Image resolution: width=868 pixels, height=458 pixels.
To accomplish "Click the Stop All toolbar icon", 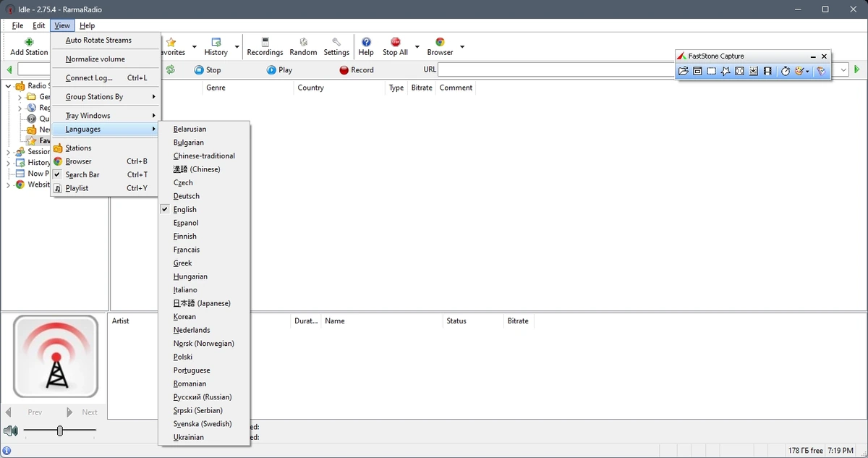I will pyautogui.click(x=395, y=42).
